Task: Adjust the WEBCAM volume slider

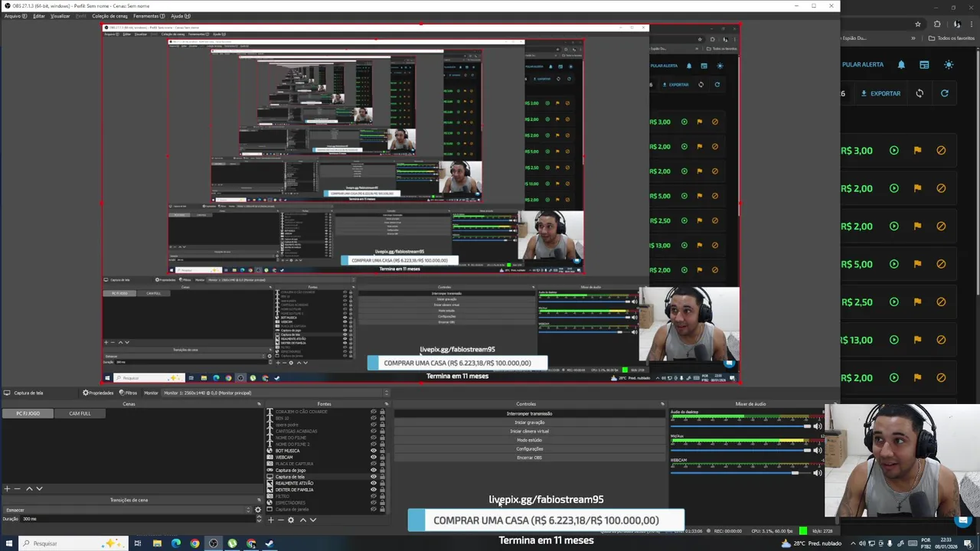Action: tap(740, 473)
